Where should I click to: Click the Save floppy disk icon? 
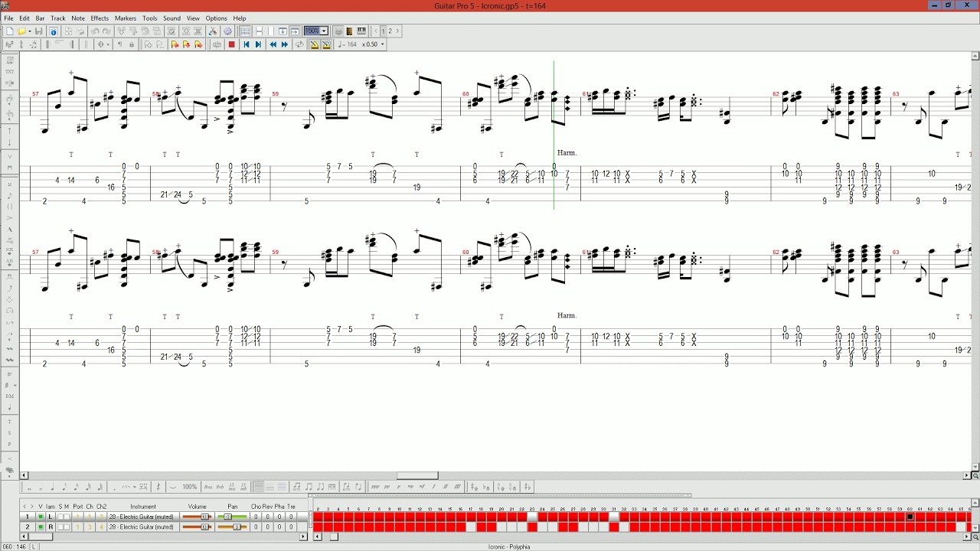click(x=39, y=31)
